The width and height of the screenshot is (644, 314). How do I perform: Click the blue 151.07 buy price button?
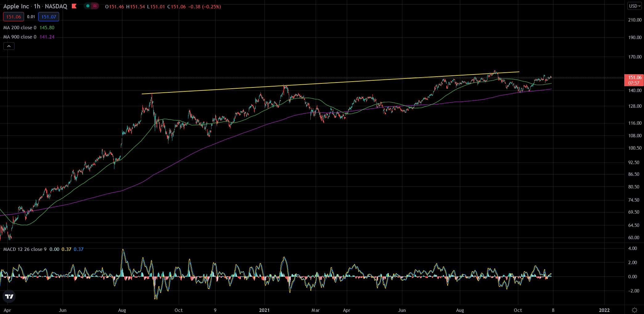pos(49,17)
